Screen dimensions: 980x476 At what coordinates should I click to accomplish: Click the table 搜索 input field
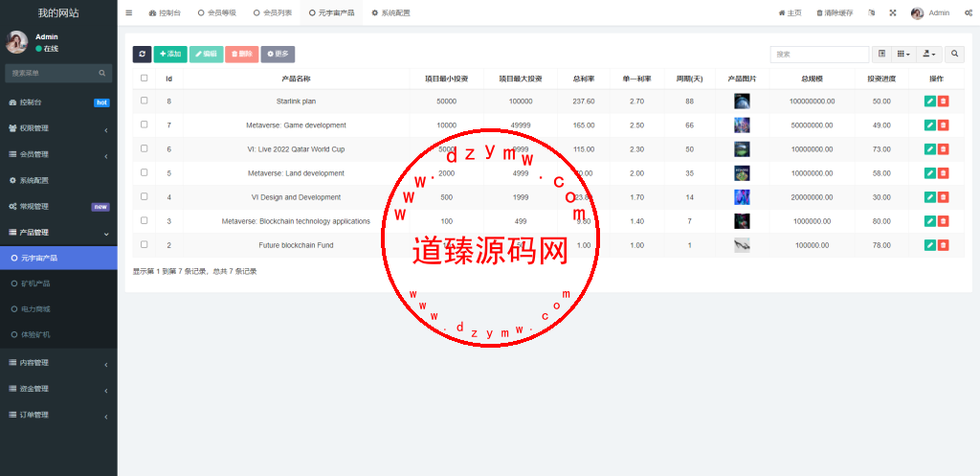click(819, 55)
